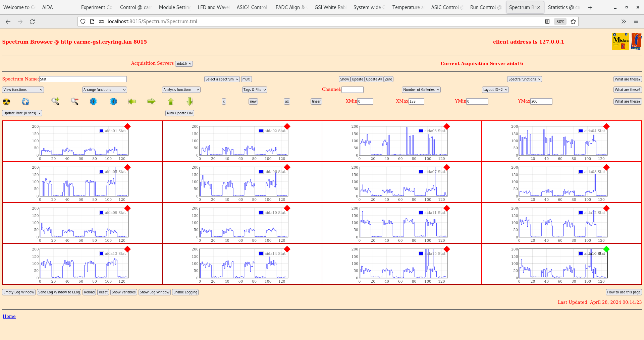Toggle the green marker on aida16 Stat
Image resolution: width=644 pixels, height=340 pixels.
[606, 249]
